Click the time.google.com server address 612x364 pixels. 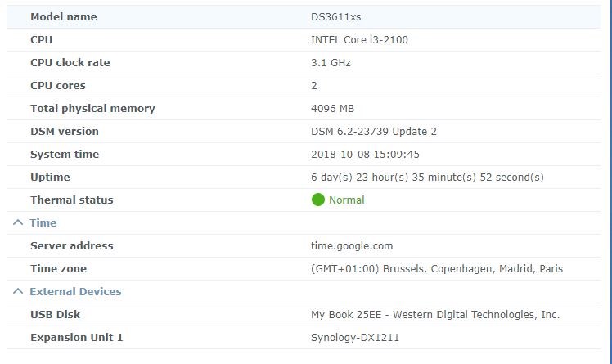point(352,245)
